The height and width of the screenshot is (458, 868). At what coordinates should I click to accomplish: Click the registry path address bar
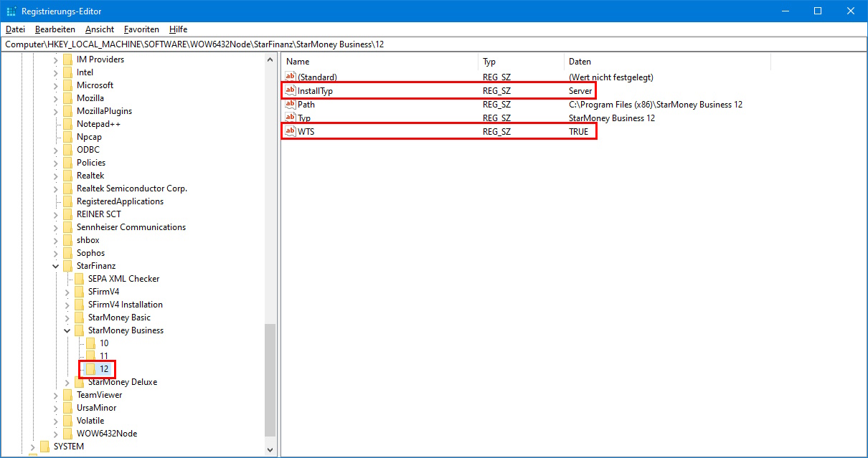tap(433, 44)
